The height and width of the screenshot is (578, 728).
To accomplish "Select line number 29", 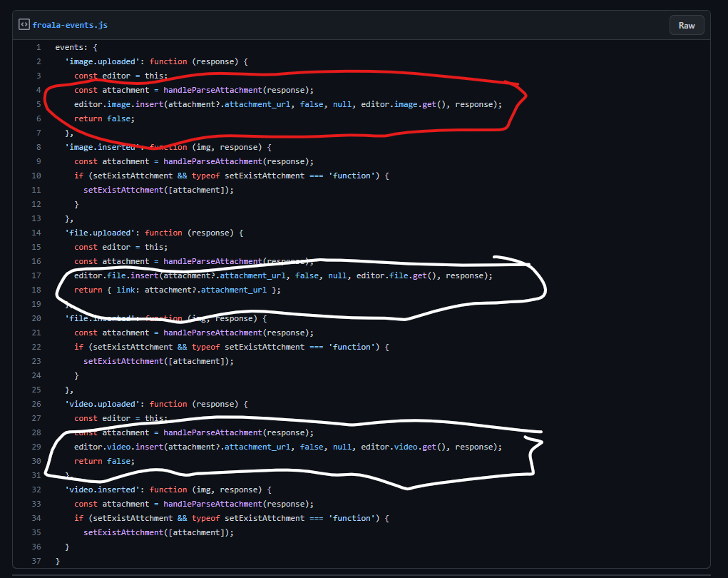I will tap(36, 447).
